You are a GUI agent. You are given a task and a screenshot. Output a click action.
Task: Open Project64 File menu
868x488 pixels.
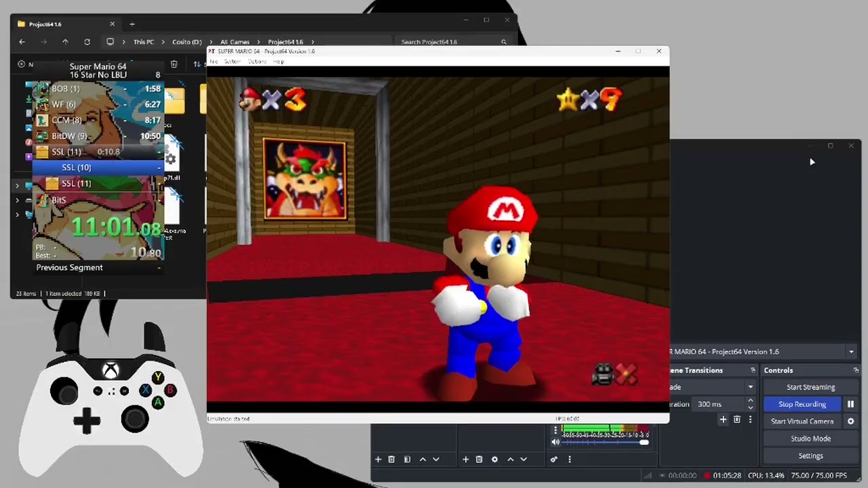coord(214,62)
